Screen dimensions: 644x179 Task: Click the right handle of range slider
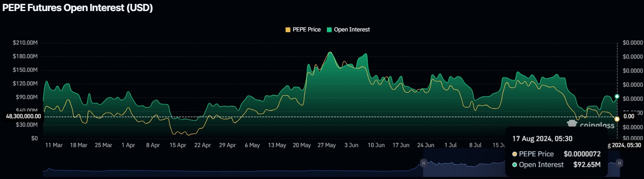pos(620,163)
